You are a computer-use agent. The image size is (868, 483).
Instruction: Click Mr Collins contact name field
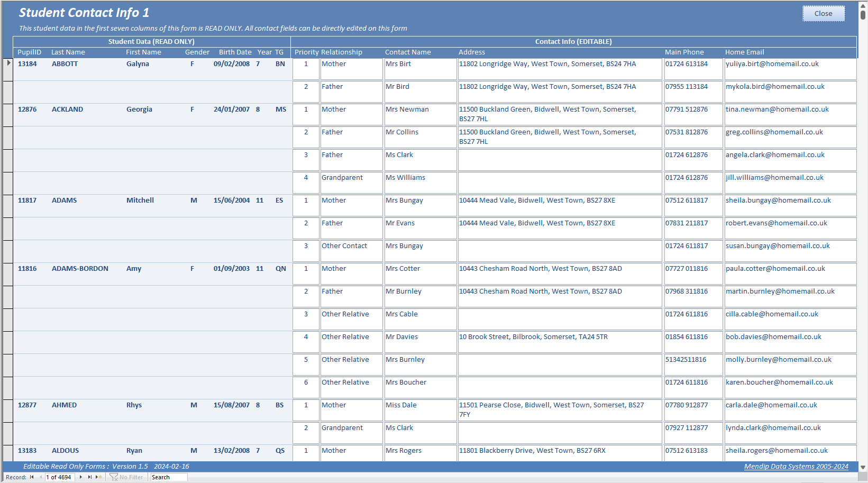pyautogui.click(x=421, y=138)
